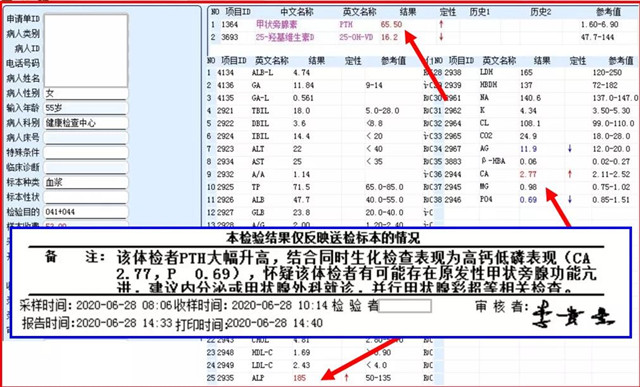Click the empty 检验者 box in report
Screen dimensions: 640x387
(x=404, y=306)
